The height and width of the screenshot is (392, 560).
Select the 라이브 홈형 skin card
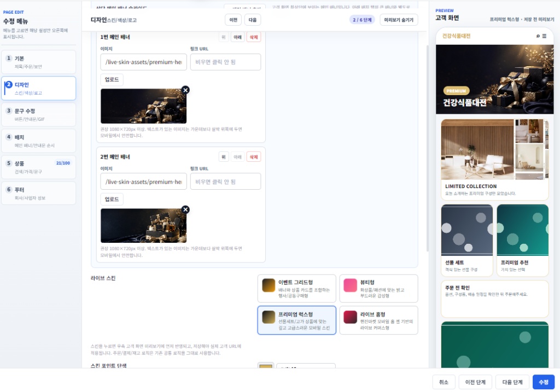(378, 320)
